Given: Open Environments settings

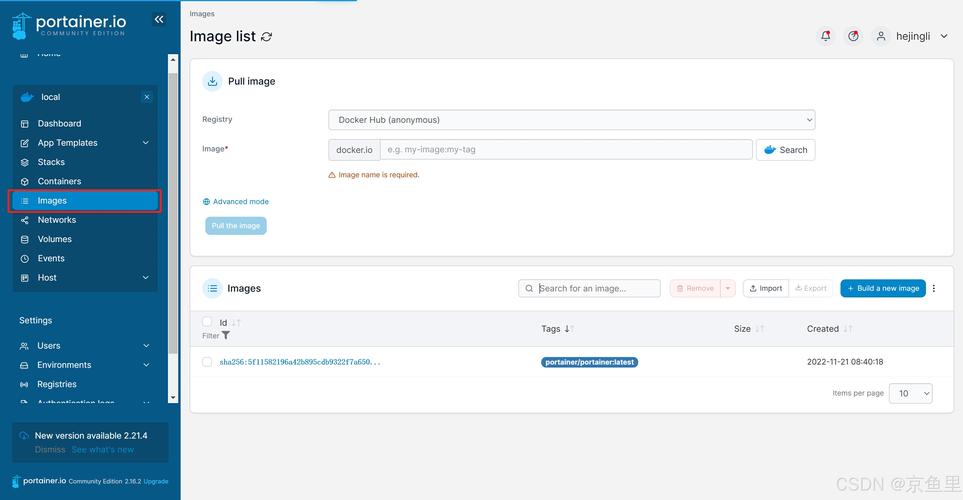Looking at the screenshot, I should (x=64, y=365).
